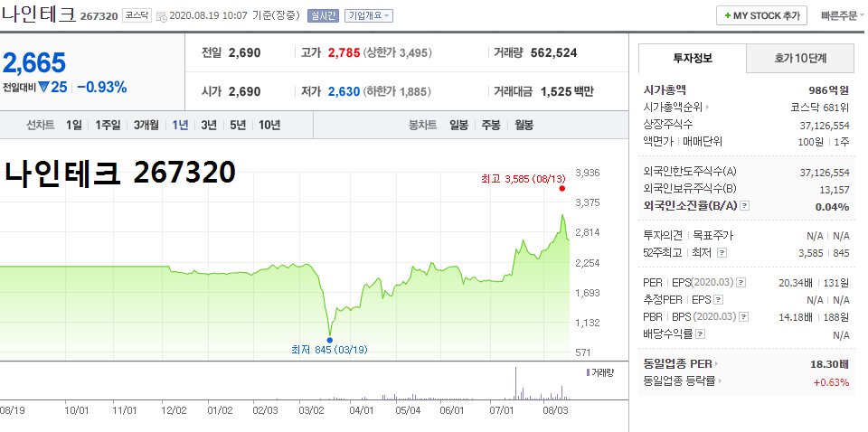Click the calendar icon before the timestamp

pos(161,16)
